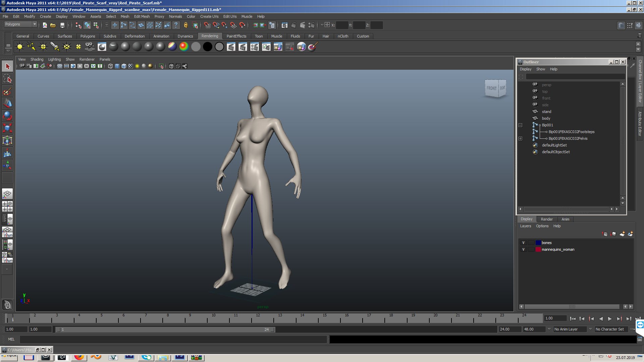The width and height of the screenshot is (644, 362).
Task: Pick the Move tool in the toolbox
Action: 7,103
